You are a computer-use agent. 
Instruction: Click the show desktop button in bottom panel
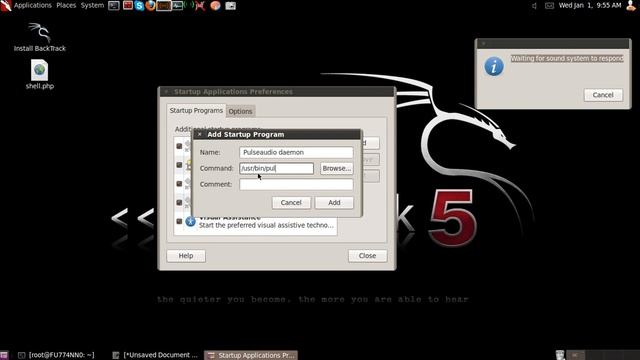pyautogui.click(x=4, y=356)
